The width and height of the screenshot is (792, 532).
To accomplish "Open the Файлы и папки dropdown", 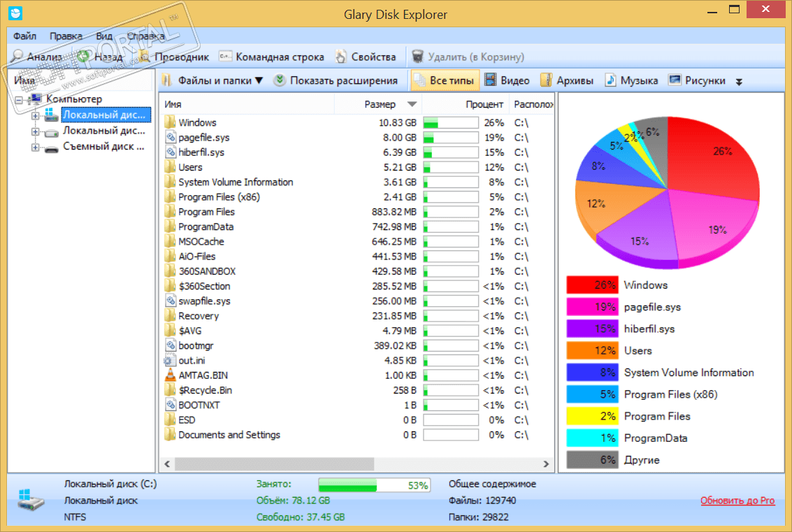I will (213, 80).
